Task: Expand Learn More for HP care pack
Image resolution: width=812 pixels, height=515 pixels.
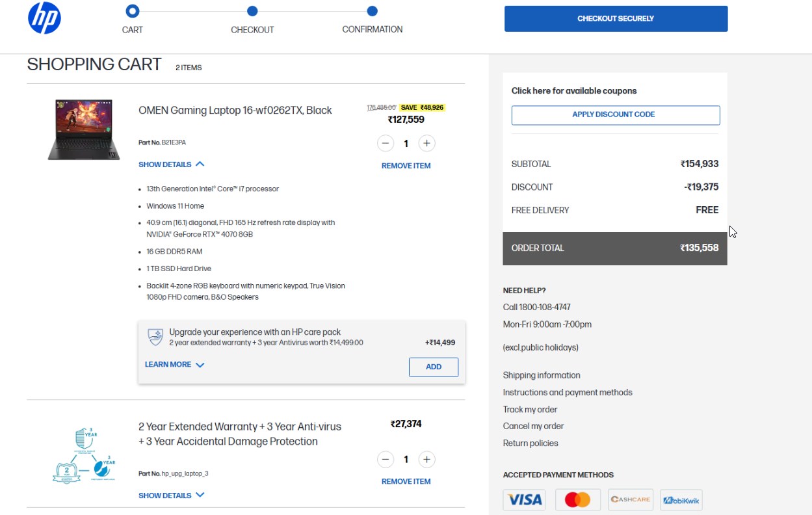Action: 174,365
